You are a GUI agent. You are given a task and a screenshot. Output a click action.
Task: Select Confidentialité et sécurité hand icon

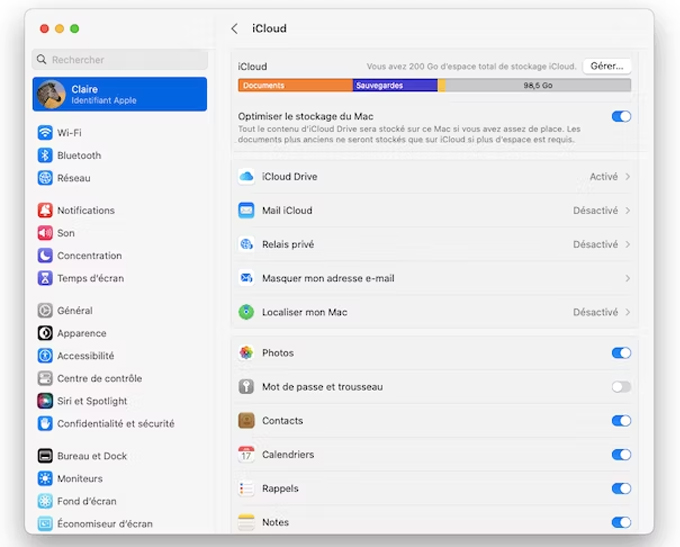click(45, 423)
